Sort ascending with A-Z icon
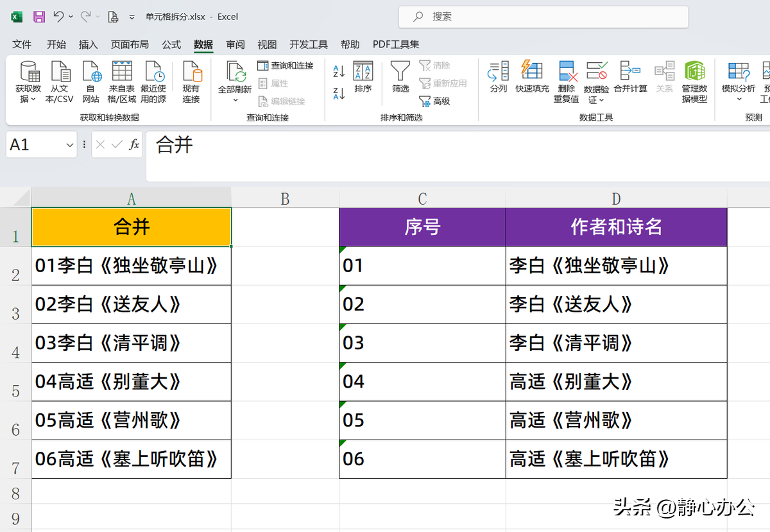 339,71
